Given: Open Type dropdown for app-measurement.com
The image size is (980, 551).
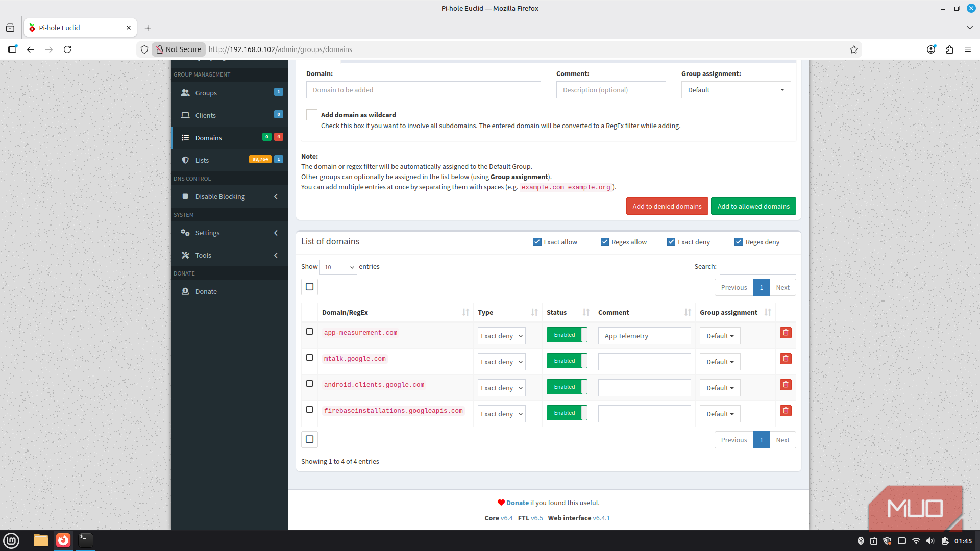Looking at the screenshot, I should pyautogui.click(x=501, y=336).
